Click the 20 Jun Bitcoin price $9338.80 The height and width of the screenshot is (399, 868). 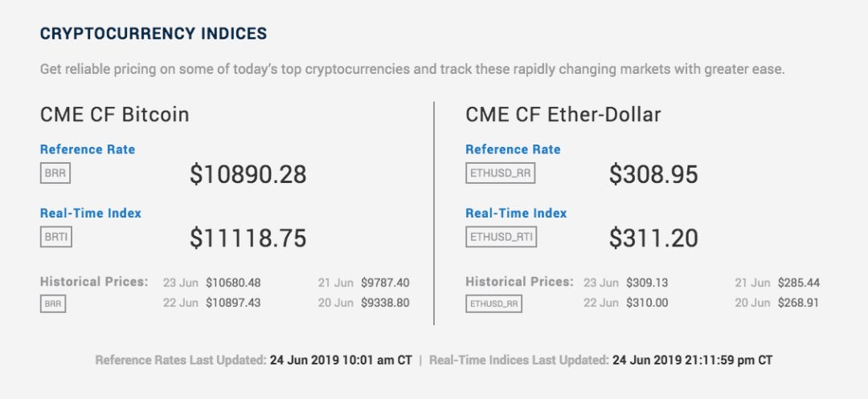pyautogui.click(x=385, y=303)
